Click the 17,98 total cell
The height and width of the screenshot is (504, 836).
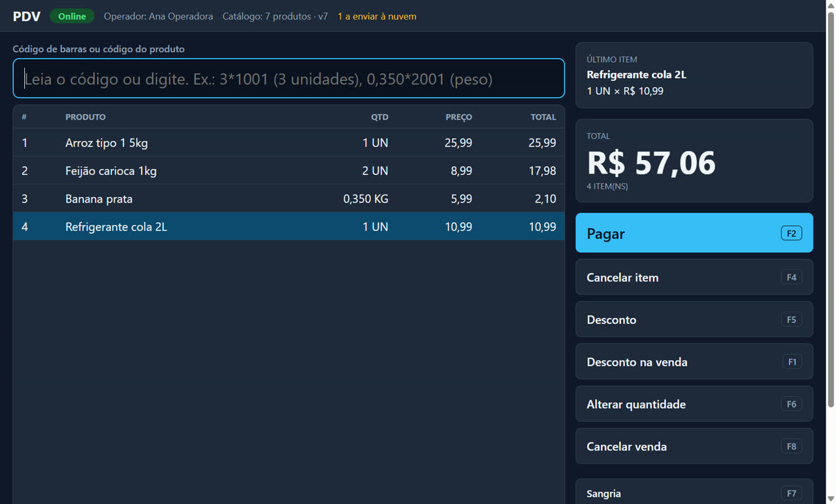click(542, 171)
